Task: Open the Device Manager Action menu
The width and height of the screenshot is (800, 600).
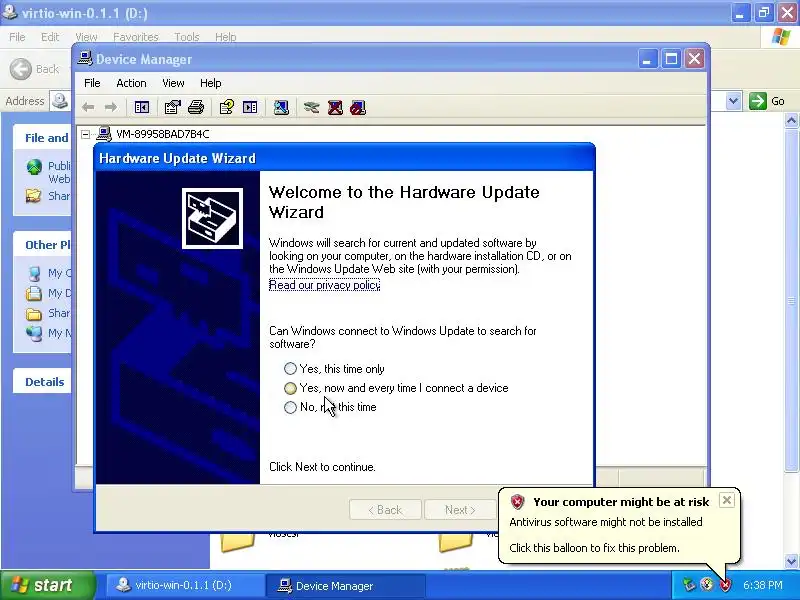Action: [x=131, y=83]
